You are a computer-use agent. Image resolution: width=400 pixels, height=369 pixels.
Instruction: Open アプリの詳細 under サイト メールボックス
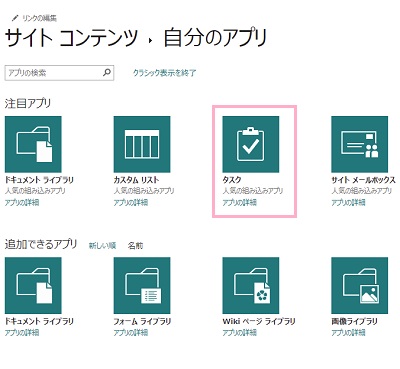pos(348,202)
